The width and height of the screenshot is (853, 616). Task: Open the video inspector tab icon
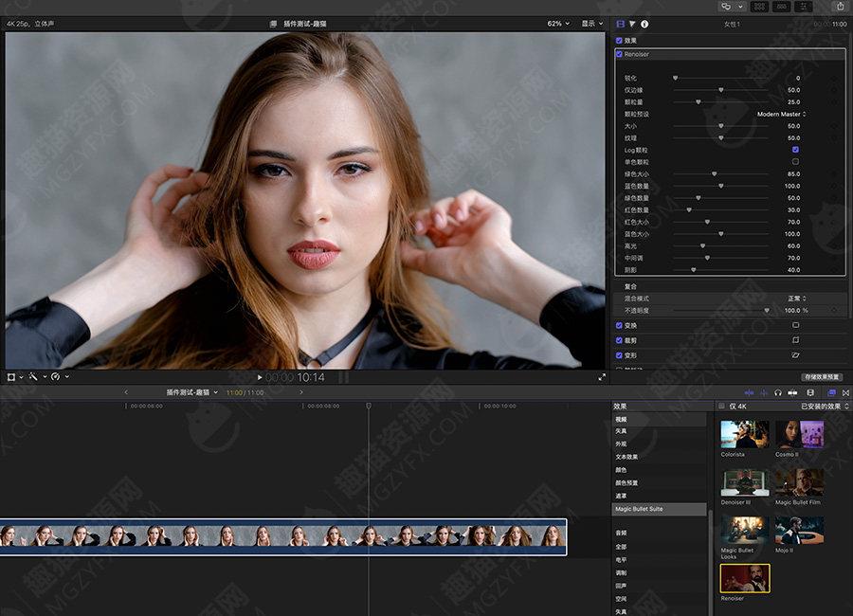(x=621, y=24)
